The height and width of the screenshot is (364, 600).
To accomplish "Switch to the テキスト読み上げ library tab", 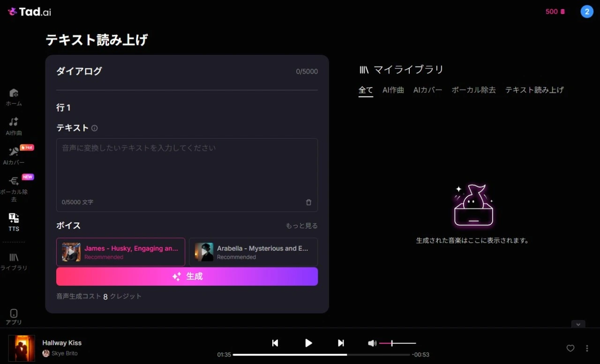I will click(534, 90).
